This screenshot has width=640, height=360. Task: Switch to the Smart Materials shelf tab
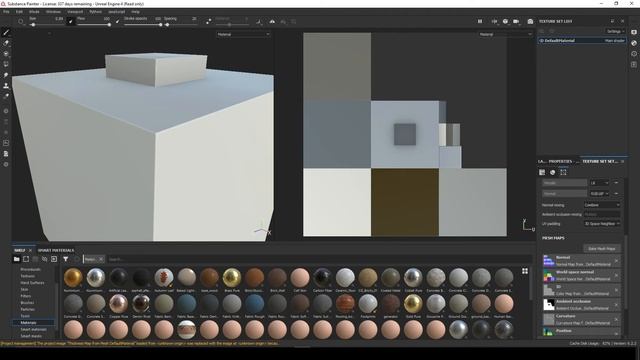click(x=56, y=250)
